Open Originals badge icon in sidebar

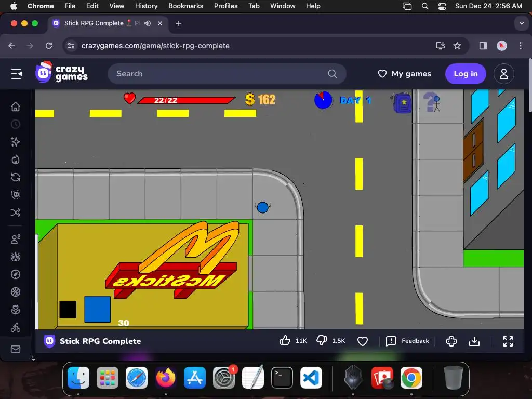pos(15,195)
